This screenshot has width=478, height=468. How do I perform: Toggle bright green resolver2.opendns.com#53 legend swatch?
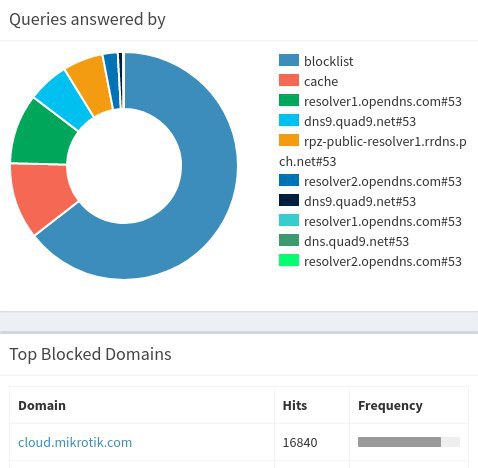coord(289,260)
